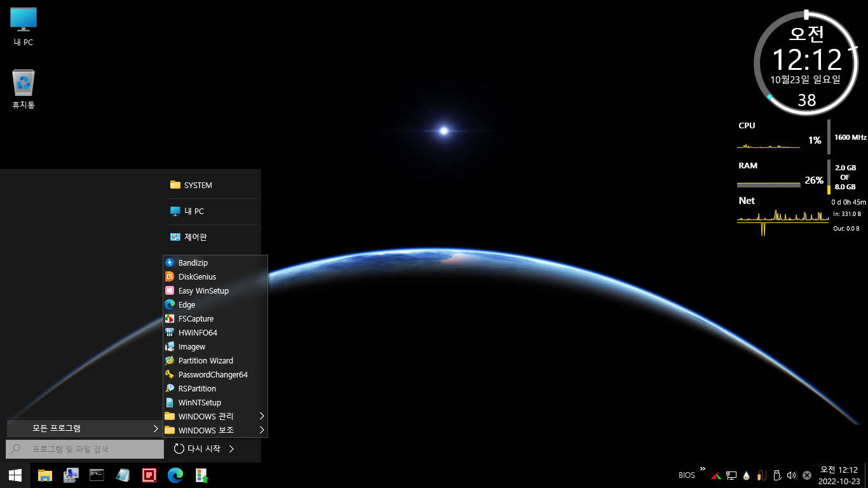Viewport: 868px width, 488px height.
Task: Expand the WINDOWS 보조 folder submenu
Action: click(x=215, y=430)
